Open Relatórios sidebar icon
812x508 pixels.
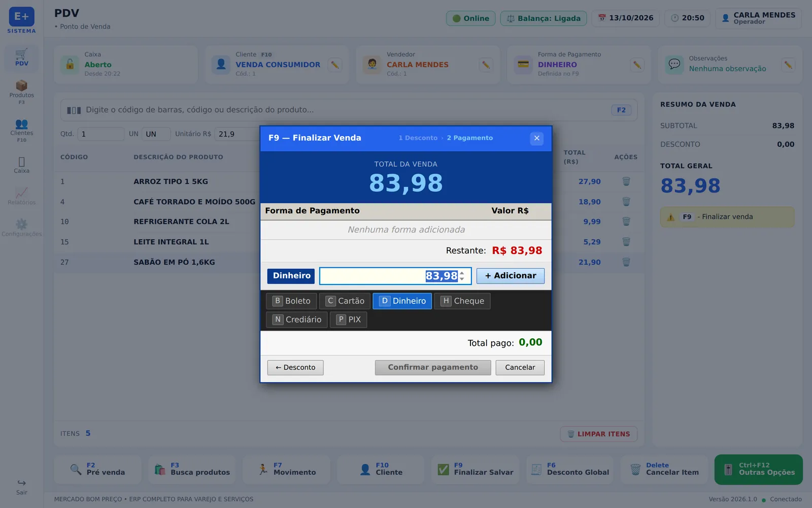coord(21,192)
